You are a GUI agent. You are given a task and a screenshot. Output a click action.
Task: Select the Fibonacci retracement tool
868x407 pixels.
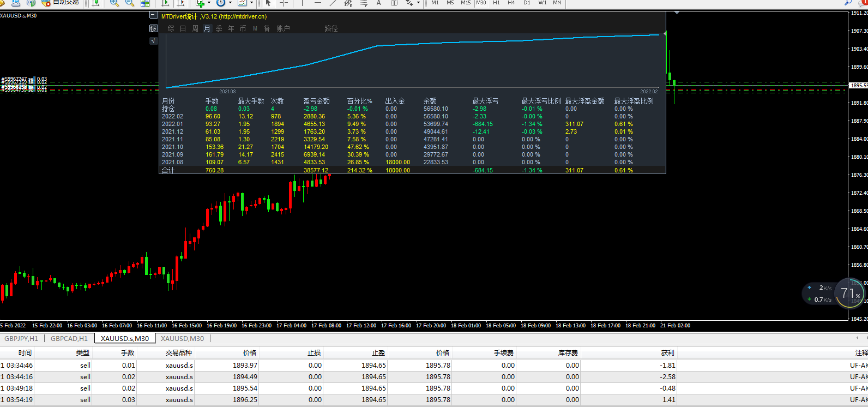[364, 3]
